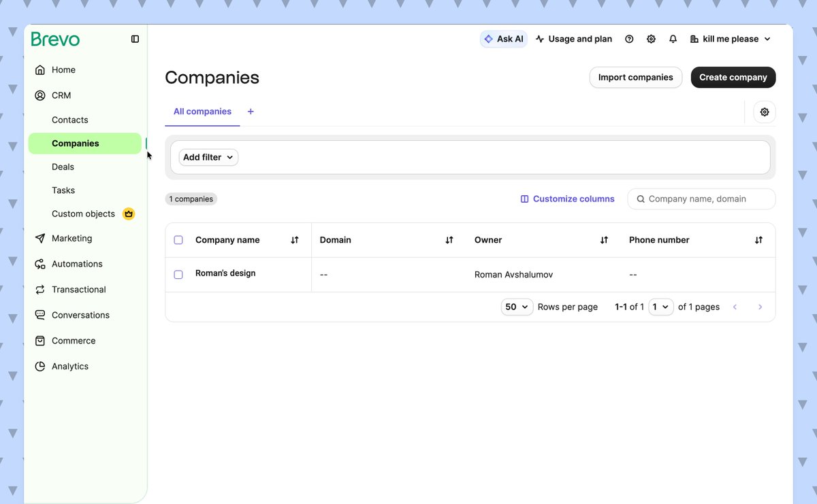Sort by Company name column arrows
Viewport: 817px width, 504px height.
coord(295,240)
